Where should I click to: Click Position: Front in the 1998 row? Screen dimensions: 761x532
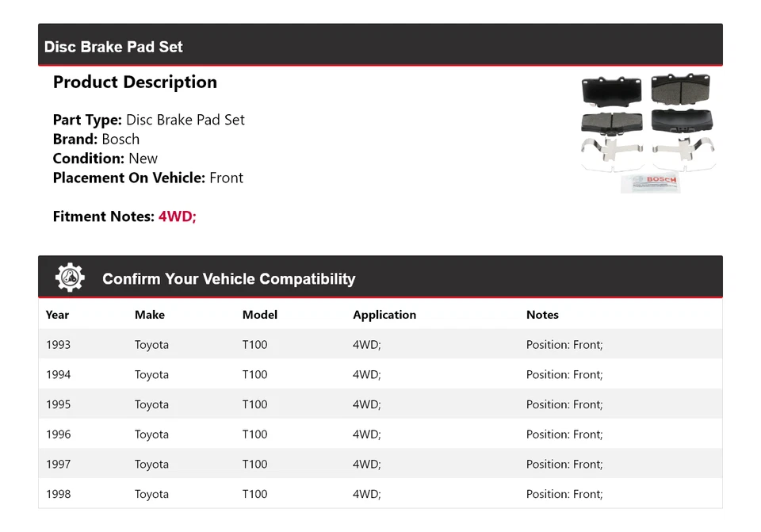coord(564,494)
